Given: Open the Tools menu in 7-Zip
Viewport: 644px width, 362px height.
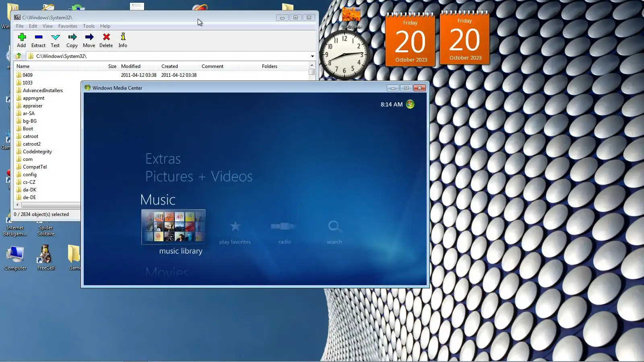Looking at the screenshot, I should [89, 26].
